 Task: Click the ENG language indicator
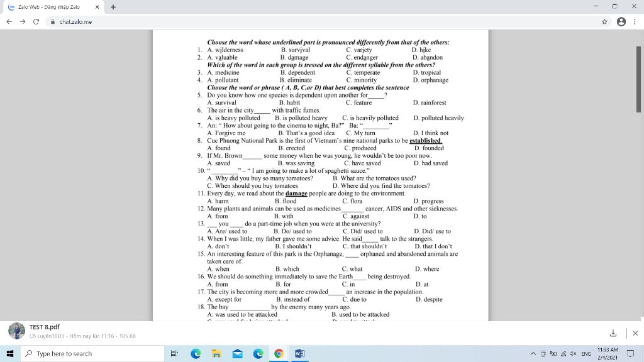[x=586, y=353]
